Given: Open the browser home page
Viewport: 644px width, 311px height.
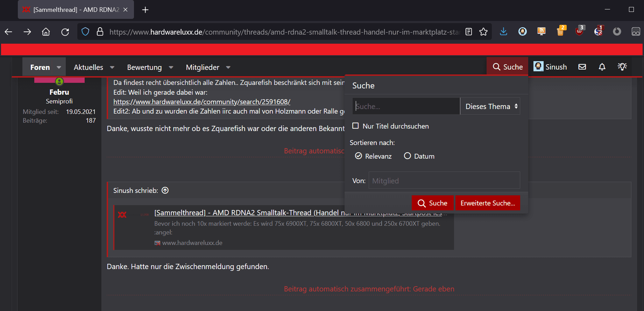Looking at the screenshot, I should click(46, 32).
